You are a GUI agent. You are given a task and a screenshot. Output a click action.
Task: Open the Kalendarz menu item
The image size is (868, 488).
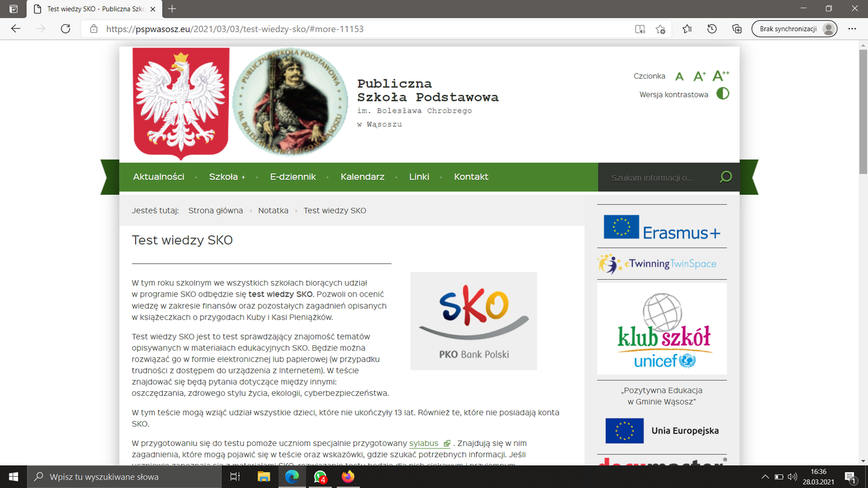[x=363, y=177]
